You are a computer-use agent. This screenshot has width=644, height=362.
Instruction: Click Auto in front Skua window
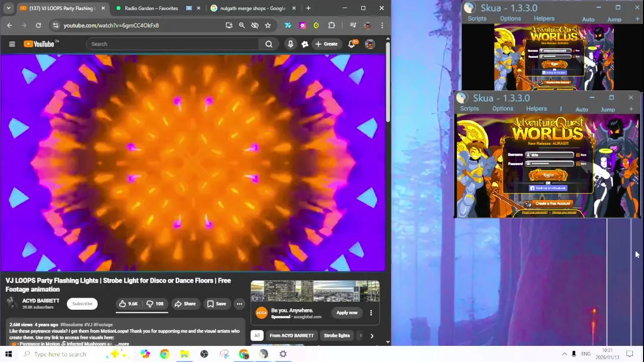coord(582,109)
